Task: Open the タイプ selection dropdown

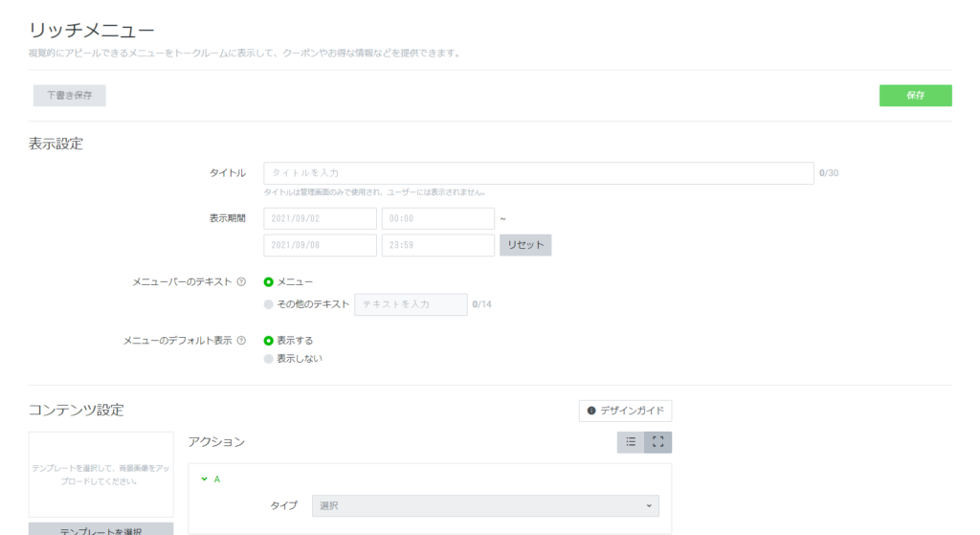Action: (x=485, y=505)
